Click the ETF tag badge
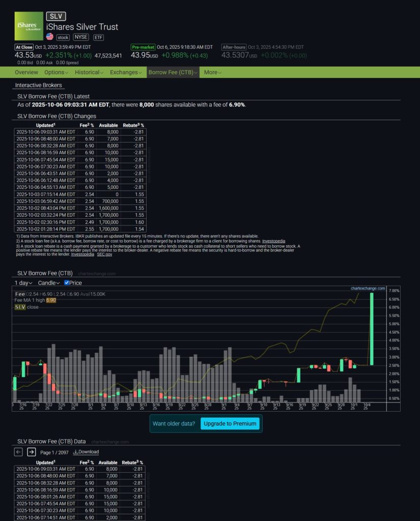The height and width of the screenshot is (521, 420). [x=98, y=37]
